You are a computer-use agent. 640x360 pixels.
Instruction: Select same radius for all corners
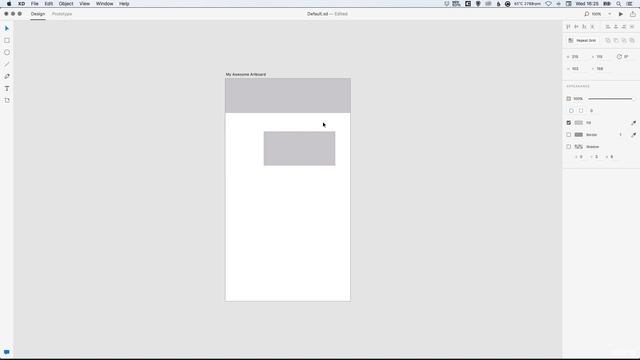tap(571, 111)
